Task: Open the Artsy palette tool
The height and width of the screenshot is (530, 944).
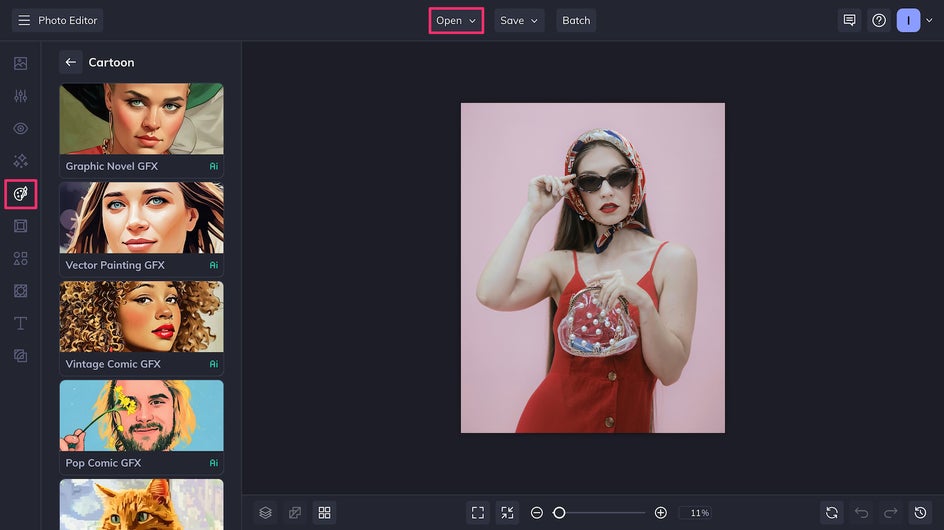Action: tap(20, 194)
